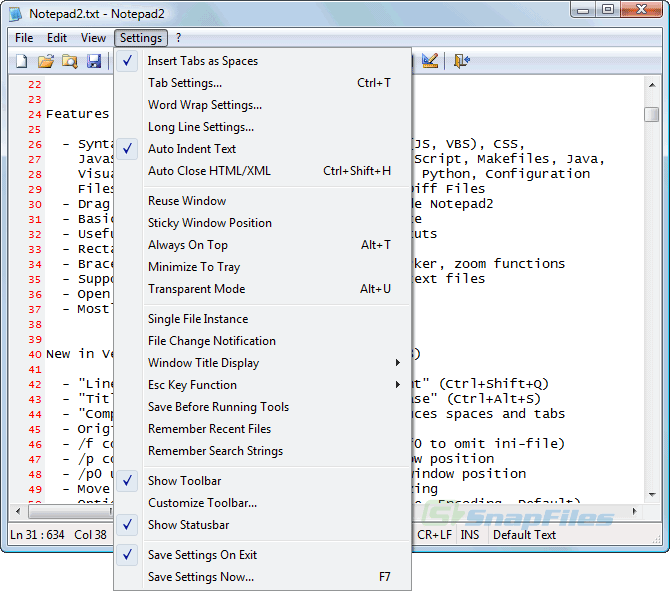This screenshot has width=670, height=591.
Task: Click the New document toolbar icon
Action: pyautogui.click(x=21, y=61)
